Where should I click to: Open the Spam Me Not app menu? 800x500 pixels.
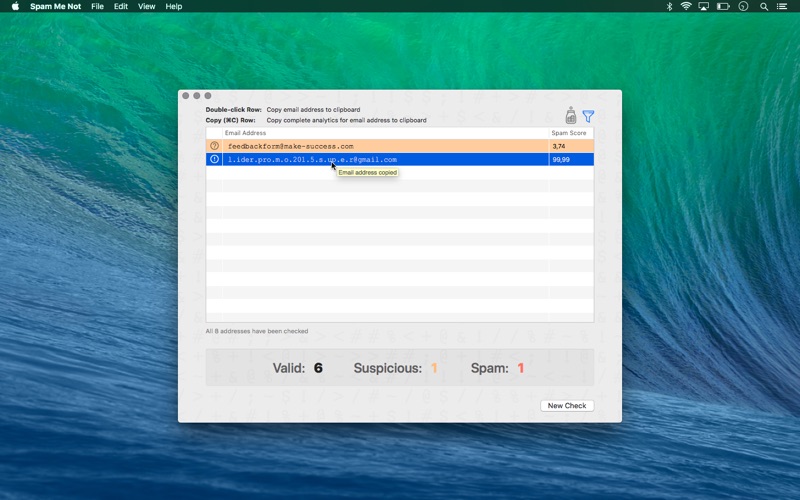[x=56, y=6]
